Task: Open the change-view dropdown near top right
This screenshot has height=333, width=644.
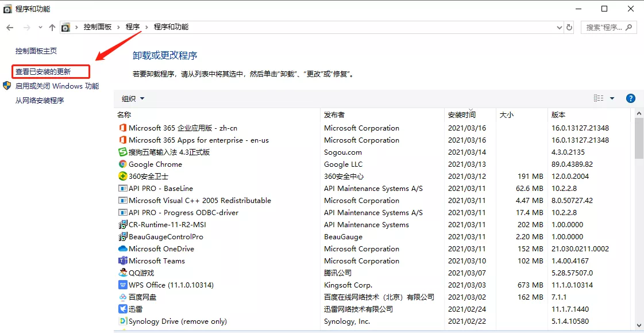Action: 612,98
